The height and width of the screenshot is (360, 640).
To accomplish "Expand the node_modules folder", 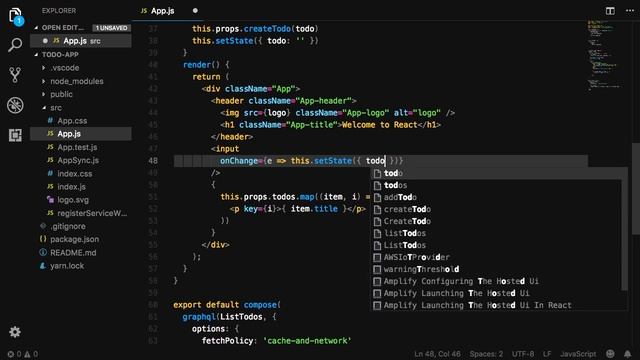I will click(x=81, y=81).
